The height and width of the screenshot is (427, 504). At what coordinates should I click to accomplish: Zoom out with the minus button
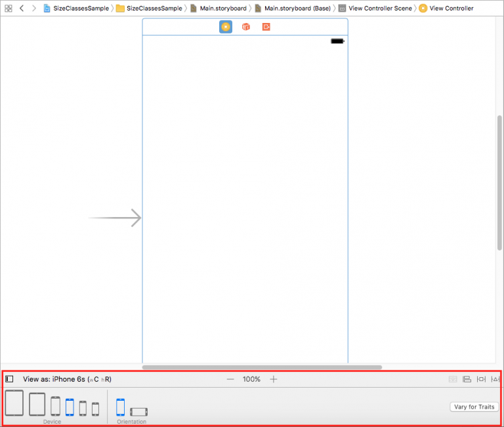pyautogui.click(x=230, y=379)
